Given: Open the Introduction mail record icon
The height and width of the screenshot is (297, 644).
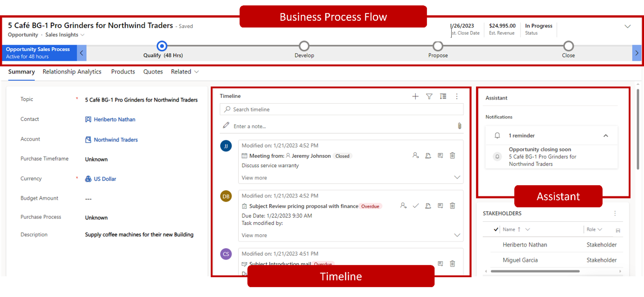Looking at the screenshot, I should (440, 264).
